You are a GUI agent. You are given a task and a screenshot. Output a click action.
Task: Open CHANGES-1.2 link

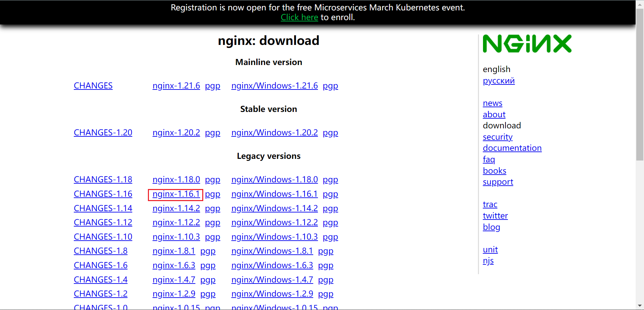point(101,294)
